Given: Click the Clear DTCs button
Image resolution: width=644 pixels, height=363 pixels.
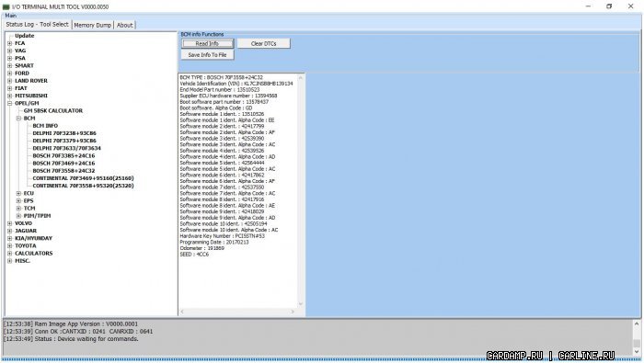Looking at the screenshot, I should [x=264, y=43].
